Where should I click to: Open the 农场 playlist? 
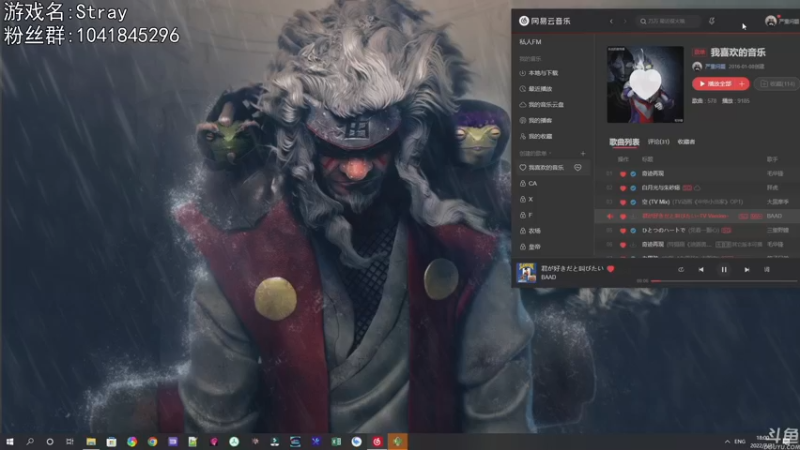pos(530,231)
